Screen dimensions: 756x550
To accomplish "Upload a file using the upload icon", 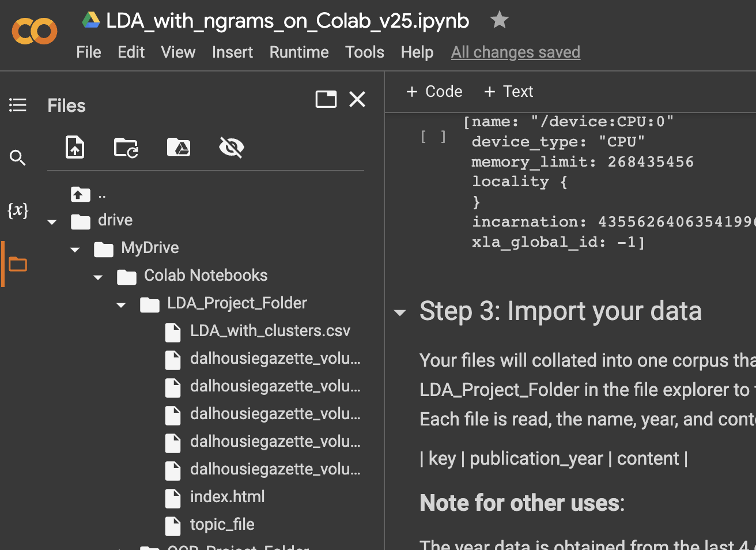I will 75,147.
